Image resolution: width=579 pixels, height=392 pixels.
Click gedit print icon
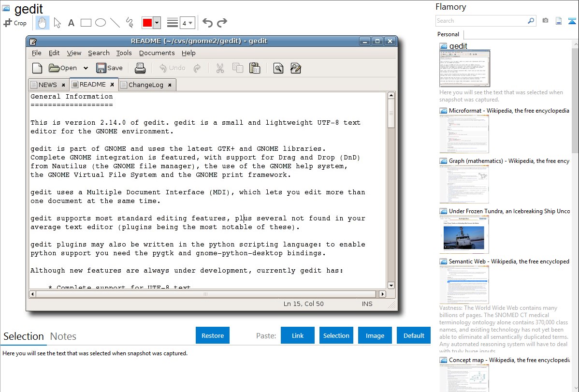[x=140, y=68]
